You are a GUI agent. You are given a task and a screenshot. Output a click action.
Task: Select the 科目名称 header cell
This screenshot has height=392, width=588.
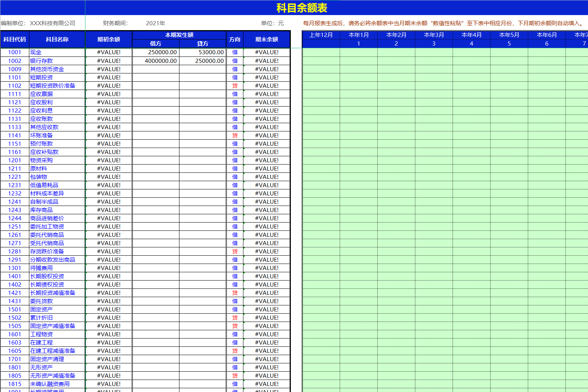click(x=57, y=39)
